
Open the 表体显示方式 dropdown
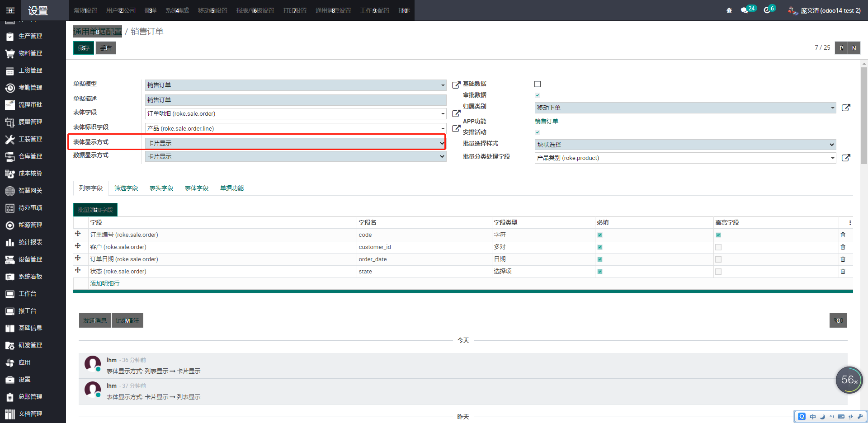click(295, 143)
